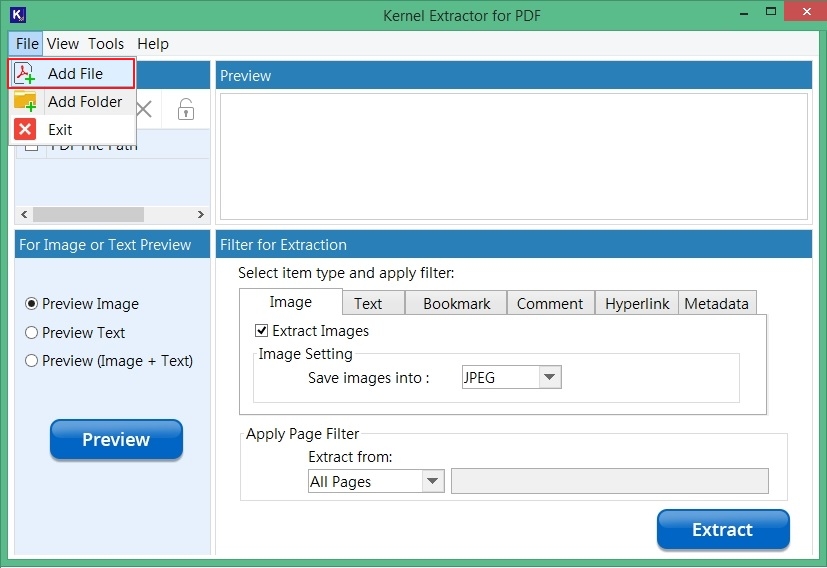The width and height of the screenshot is (827, 568).
Task: Select Preview (Image + Text) radio button
Action: pyautogui.click(x=32, y=361)
